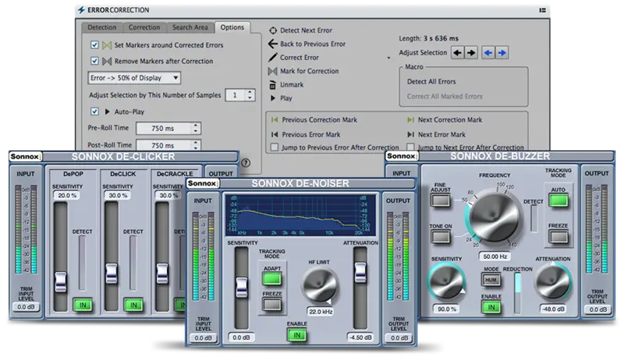Open the Error -> 50% of Display dropdown
Screen dimensions: 624x364
[134, 77]
